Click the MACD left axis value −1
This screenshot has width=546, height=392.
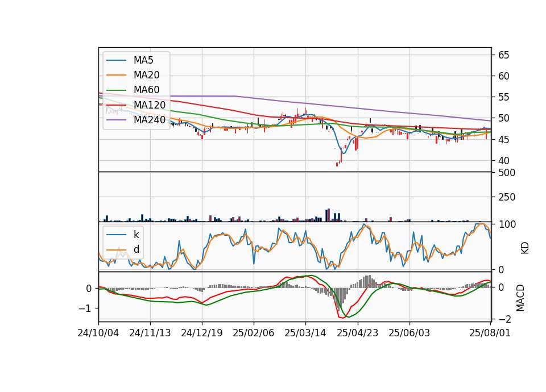coord(85,308)
